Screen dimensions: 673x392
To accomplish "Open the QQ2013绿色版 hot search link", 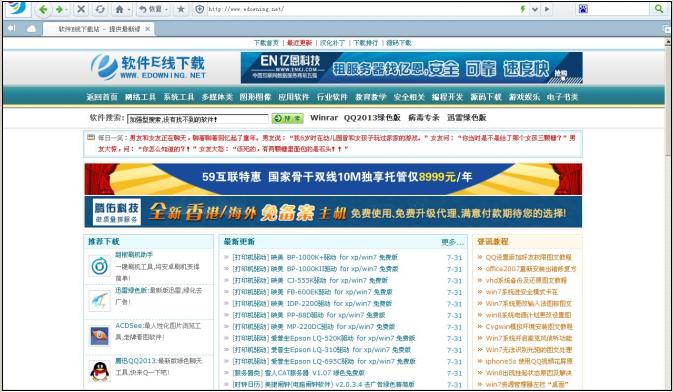I will (372, 118).
